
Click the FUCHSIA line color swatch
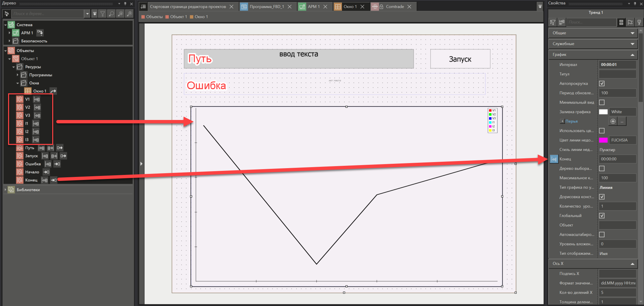pos(603,140)
